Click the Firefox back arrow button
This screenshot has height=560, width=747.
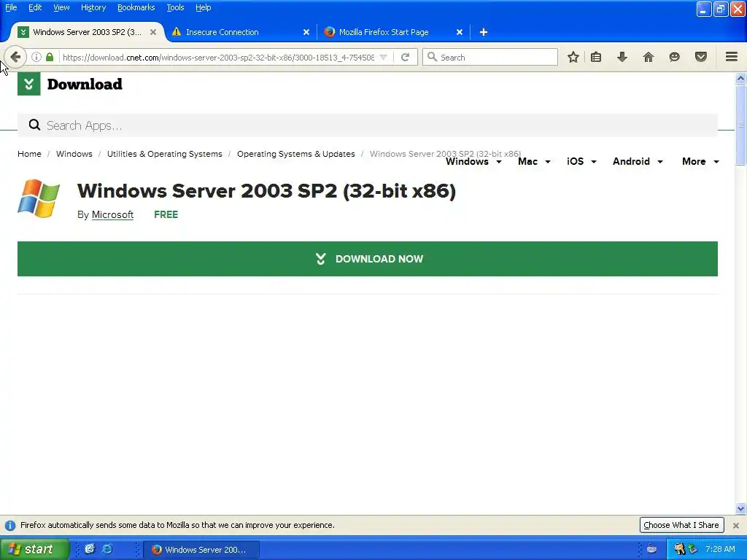tap(16, 57)
